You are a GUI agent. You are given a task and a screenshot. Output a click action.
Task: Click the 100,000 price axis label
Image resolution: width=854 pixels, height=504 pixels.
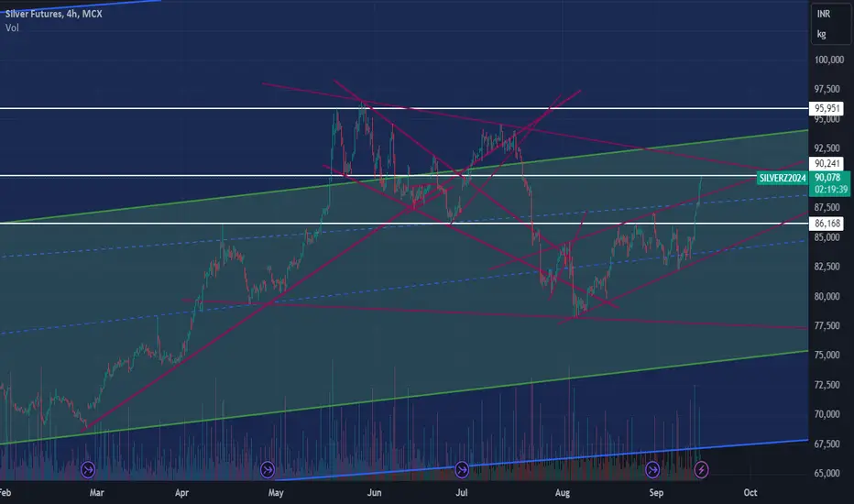click(829, 60)
